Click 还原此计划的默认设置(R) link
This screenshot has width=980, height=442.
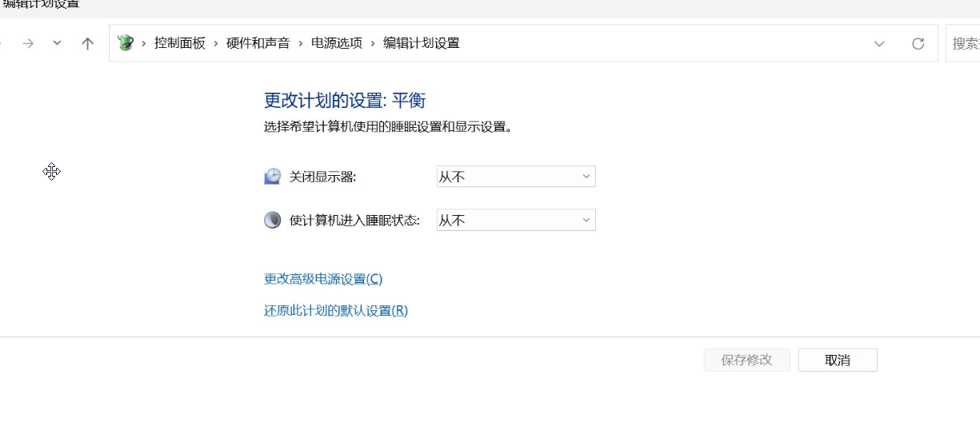pyautogui.click(x=336, y=311)
